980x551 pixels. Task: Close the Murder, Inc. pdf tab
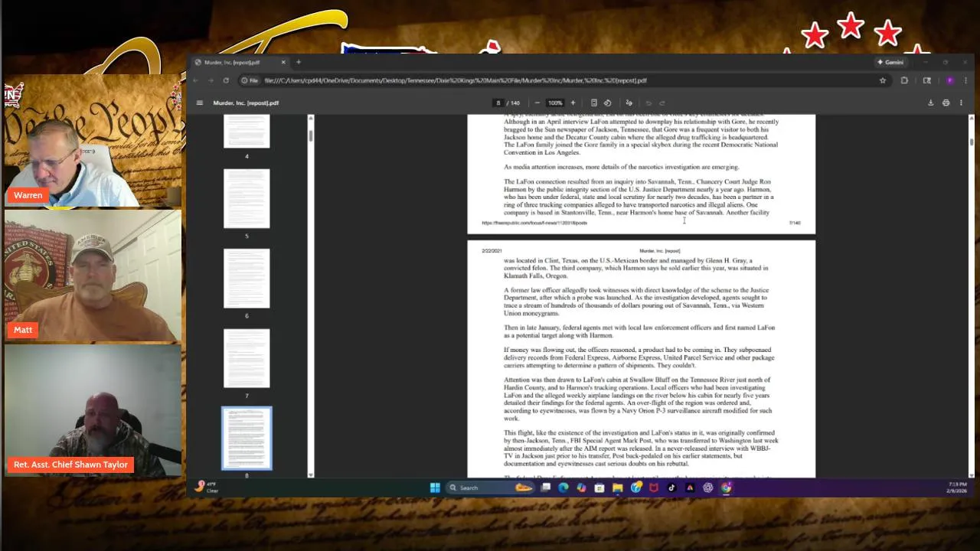(x=283, y=62)
